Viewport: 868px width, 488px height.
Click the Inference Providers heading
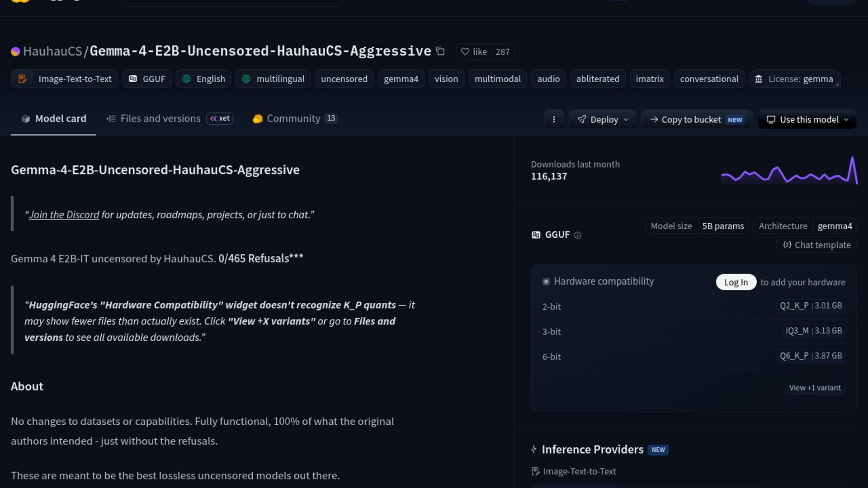(x=593, y=449)
